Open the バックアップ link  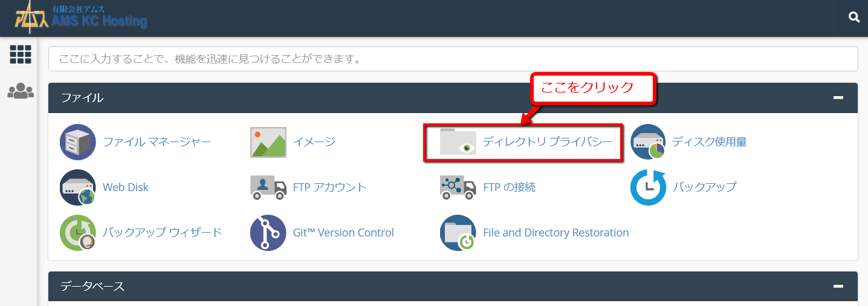click(705, 187)
